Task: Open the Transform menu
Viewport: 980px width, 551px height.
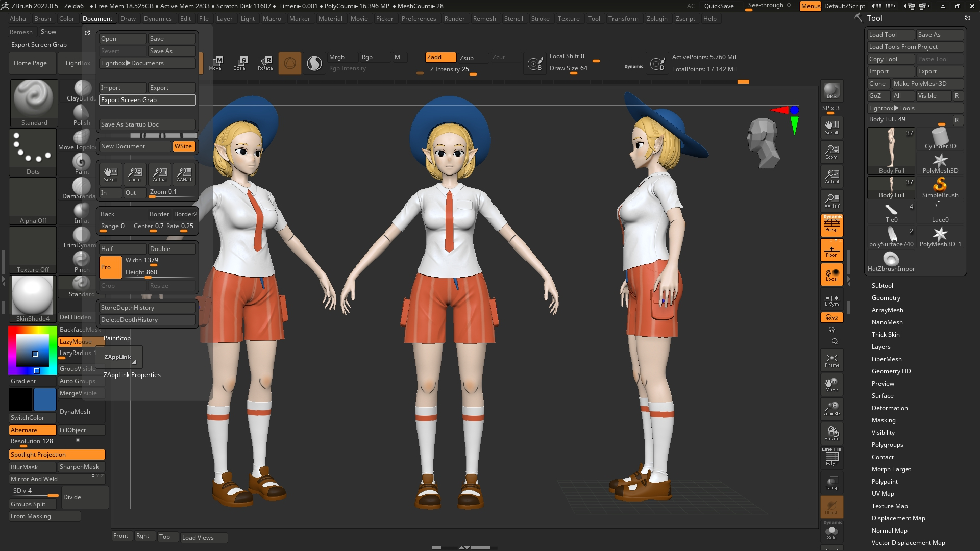Action: [x=623, y=19]
